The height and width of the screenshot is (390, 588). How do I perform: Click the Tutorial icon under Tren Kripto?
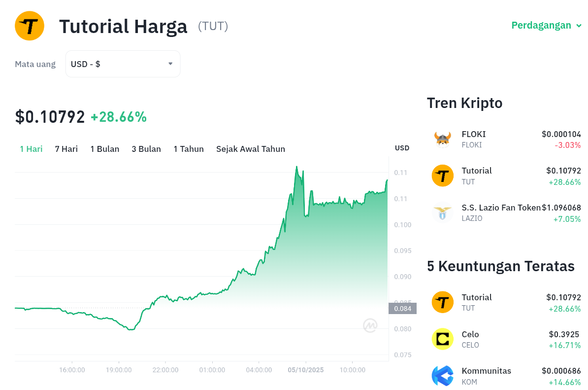click(442, 176)
